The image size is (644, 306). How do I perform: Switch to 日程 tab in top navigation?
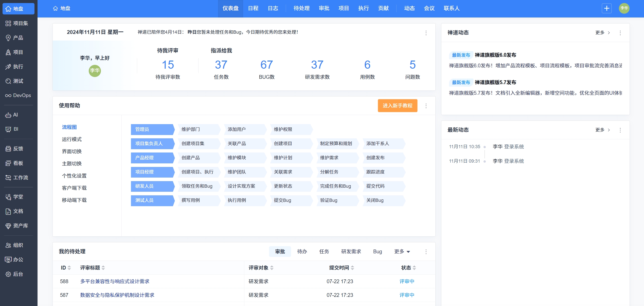[x=253, y=8]
